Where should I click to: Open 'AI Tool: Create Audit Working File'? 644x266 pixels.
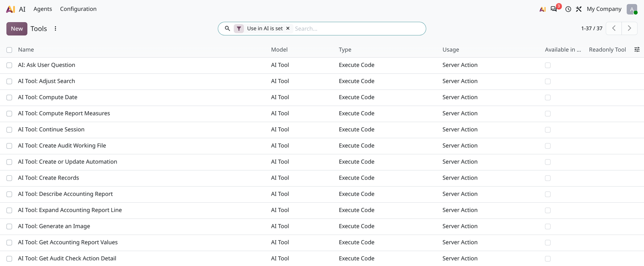tap(62, 145)
